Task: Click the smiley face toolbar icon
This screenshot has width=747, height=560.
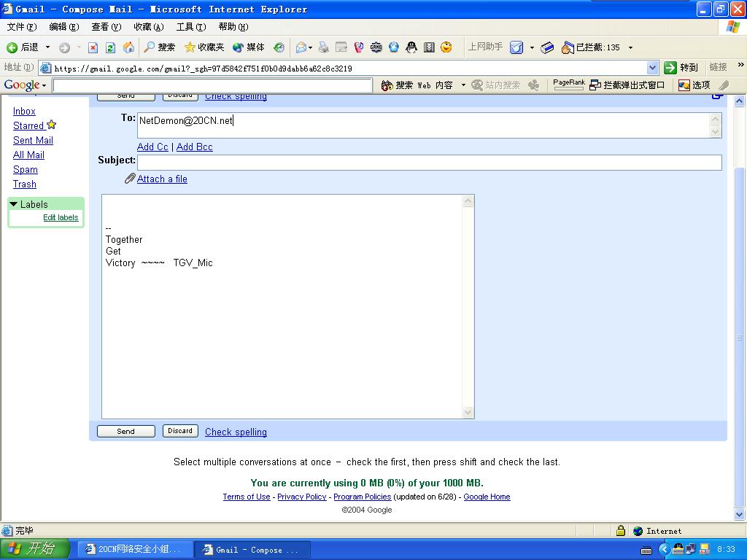Action: (x=446, y=47)
